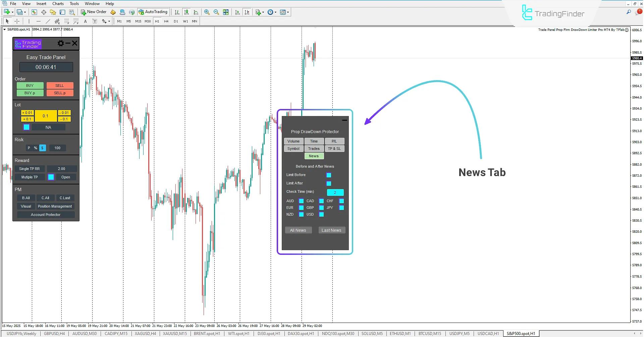Viewport: 644px width, 337px height.
Task: Toggle the EUR currency checkbox
Action: [301, 208]
